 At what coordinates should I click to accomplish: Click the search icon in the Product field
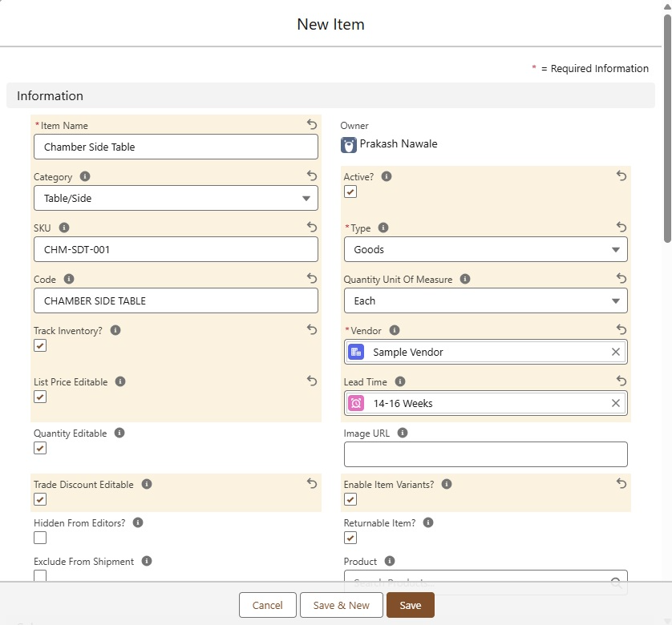tap(616, 583)
